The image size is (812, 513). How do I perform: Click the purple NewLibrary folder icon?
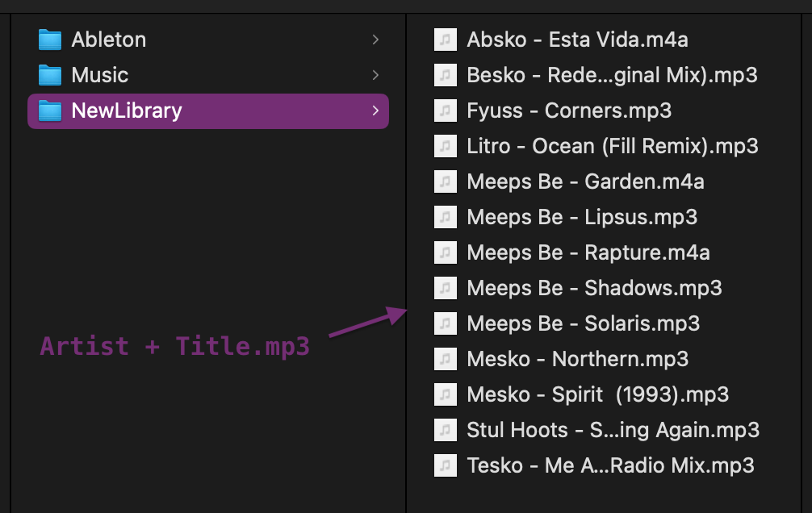49,111
